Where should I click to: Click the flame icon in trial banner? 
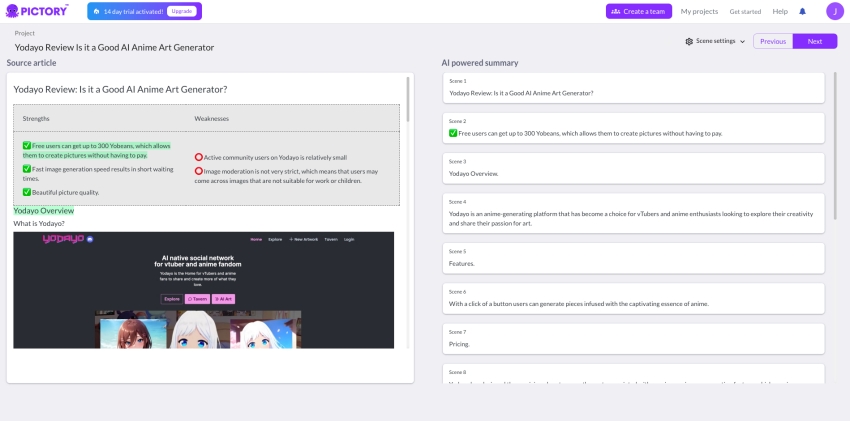point(96,11)
